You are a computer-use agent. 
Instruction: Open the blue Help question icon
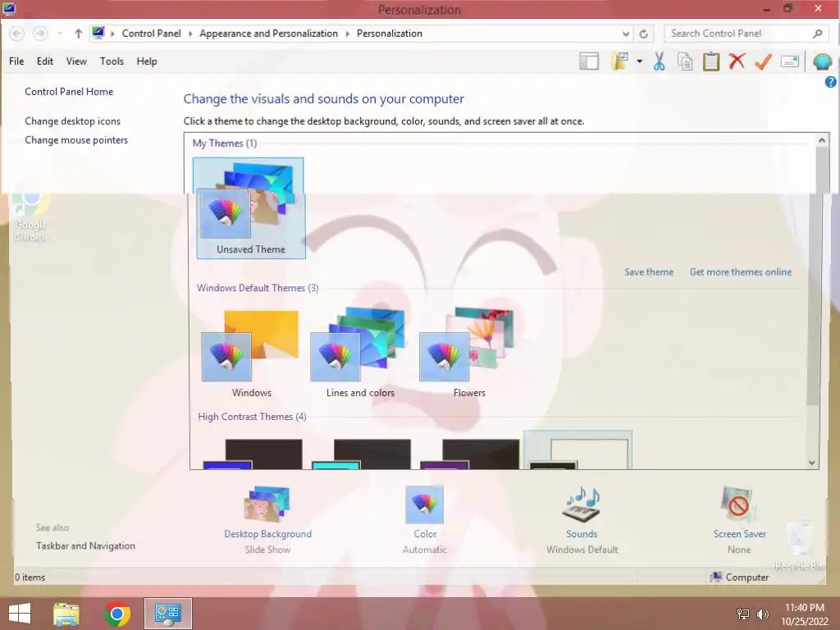tap(830, 82)
